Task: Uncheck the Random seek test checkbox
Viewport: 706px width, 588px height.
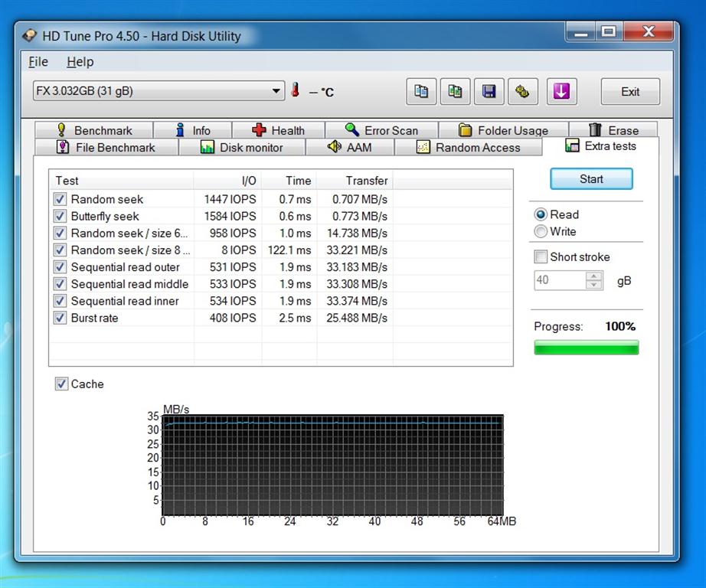Action: [x=61, y=199]
